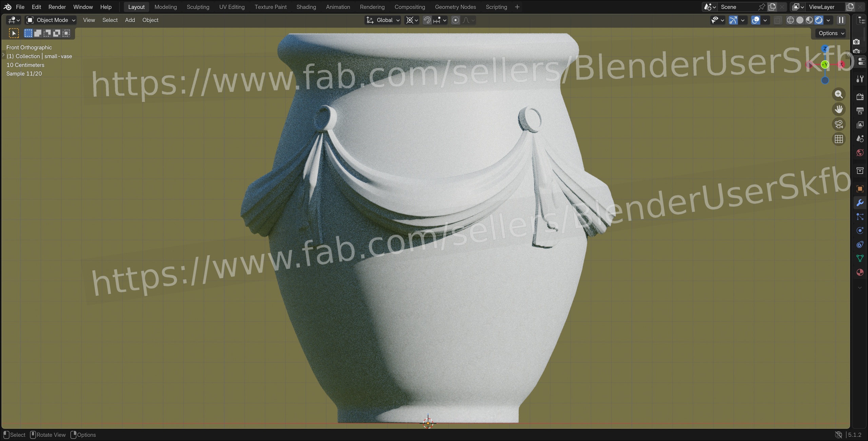Open the selectability and visibility dropdown
The width and height of the screenshot is (868, 441).
pyautogui.click(x=717, y=20)
